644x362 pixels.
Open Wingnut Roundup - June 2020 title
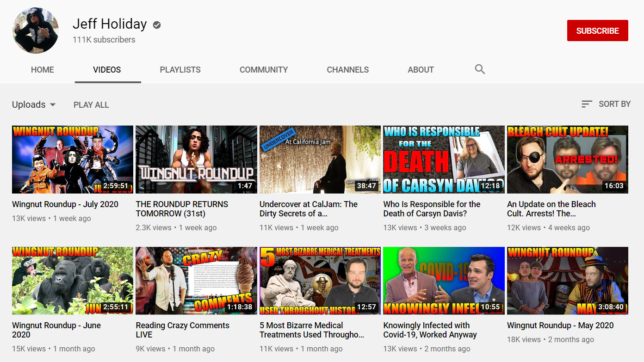tap(56, 330)
